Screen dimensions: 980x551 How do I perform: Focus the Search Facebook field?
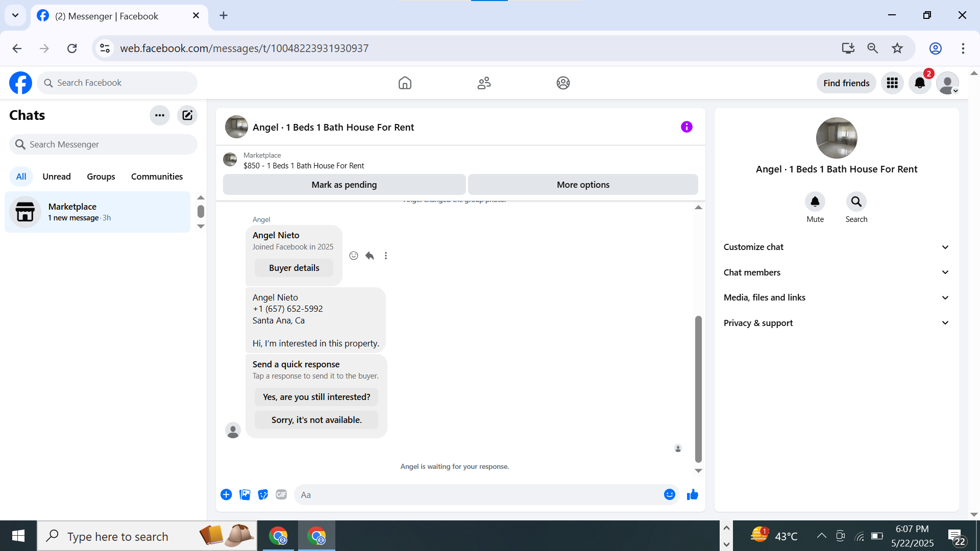[x=117, y=83]
